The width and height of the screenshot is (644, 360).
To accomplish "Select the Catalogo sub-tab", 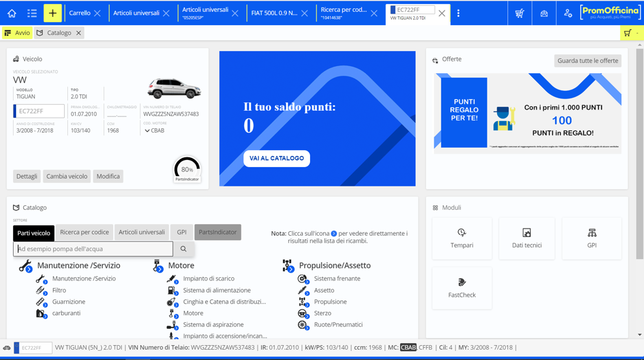I will [59, 33].
